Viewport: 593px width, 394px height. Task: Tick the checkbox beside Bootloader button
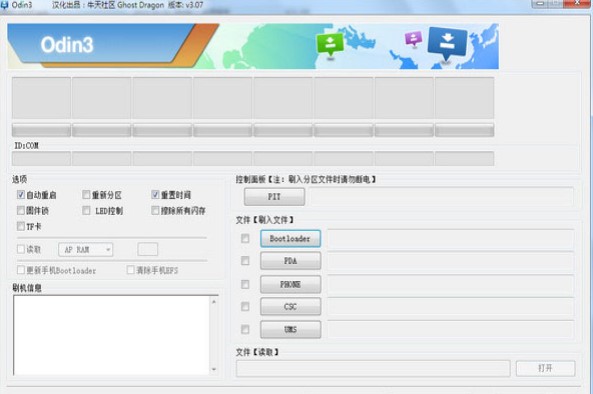pos(245,238)
